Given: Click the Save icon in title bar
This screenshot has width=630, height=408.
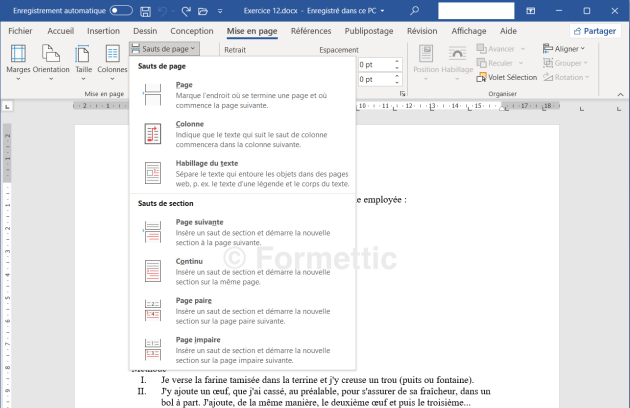Looking at the screenshot, I should 146,10.
